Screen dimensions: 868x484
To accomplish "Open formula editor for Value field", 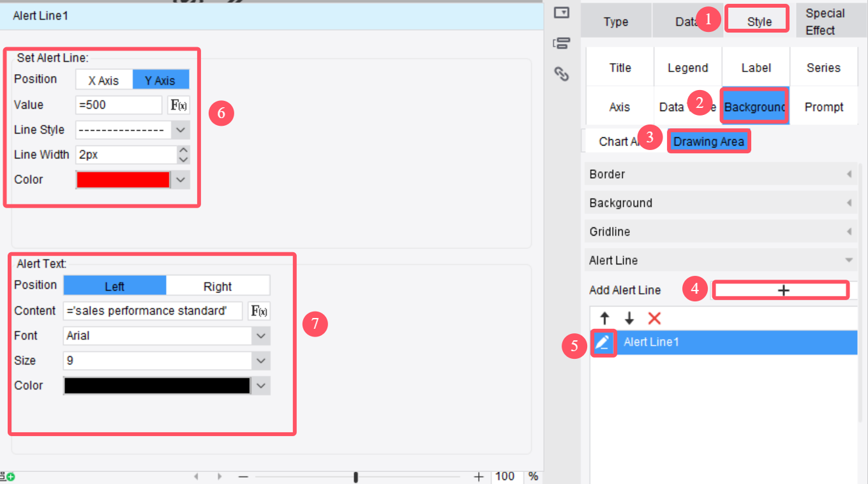I will point(179,105).
